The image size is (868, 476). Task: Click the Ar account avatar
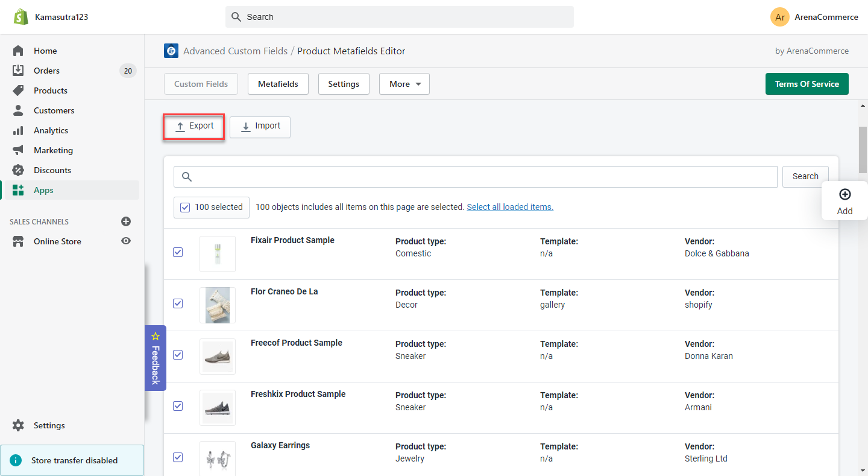780,17
